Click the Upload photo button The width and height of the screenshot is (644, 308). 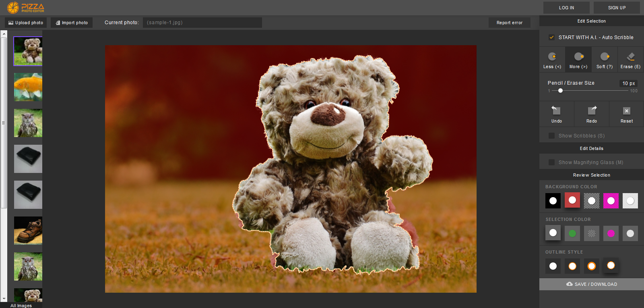pyautogui.click(x=26, y=23)
